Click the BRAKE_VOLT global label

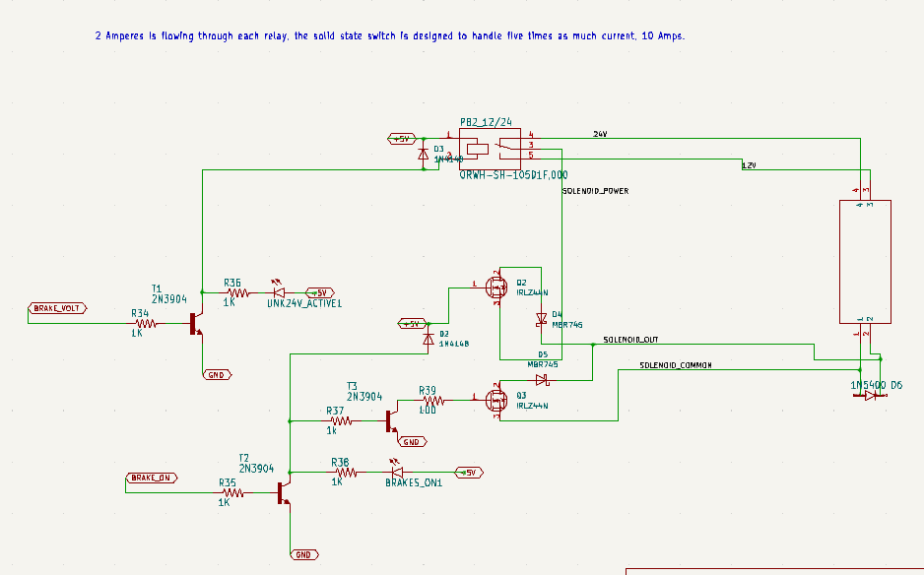(x=57, y=308)
